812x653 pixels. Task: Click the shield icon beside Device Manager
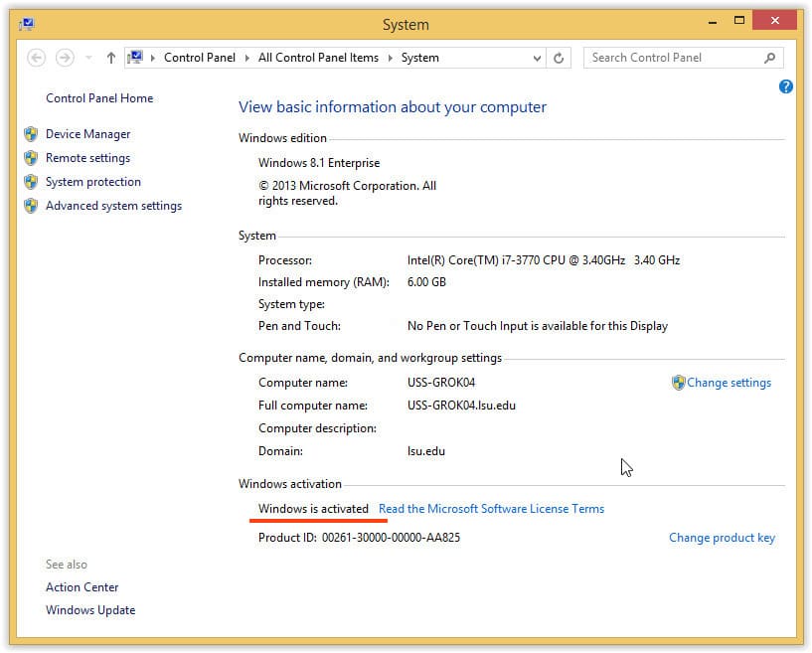coord(31,134)
